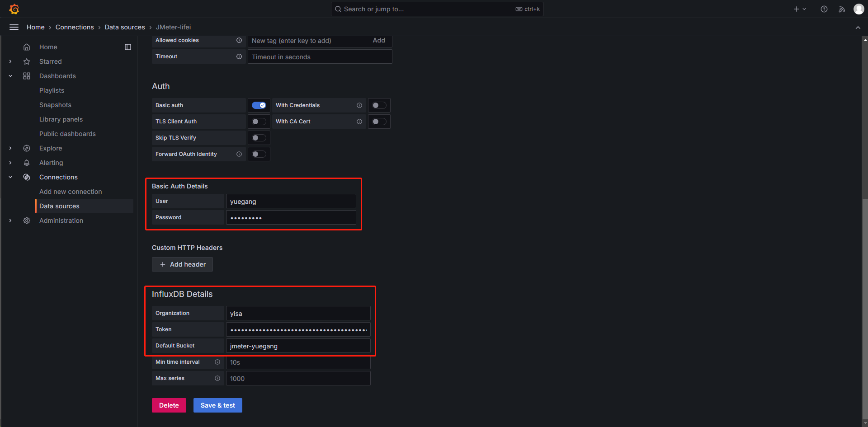Click the Min time interval info icon
The image size is (868, 427).
point(217,362)
